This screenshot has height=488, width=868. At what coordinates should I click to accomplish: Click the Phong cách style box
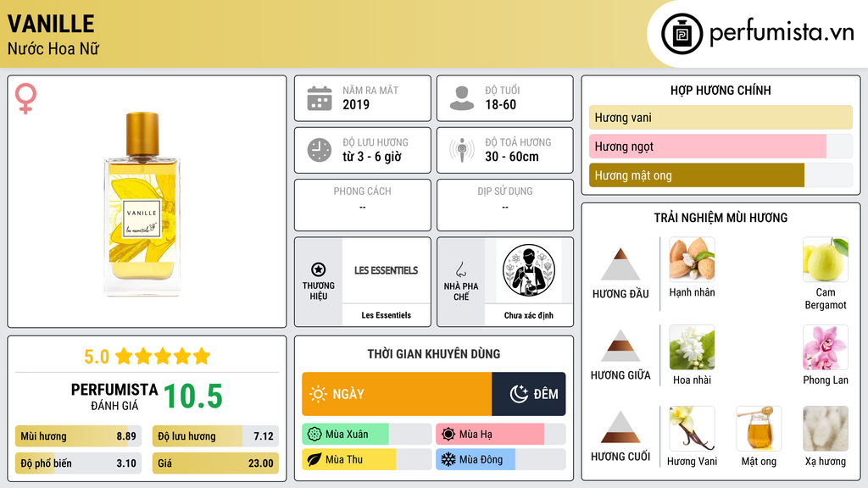(363, 205)
